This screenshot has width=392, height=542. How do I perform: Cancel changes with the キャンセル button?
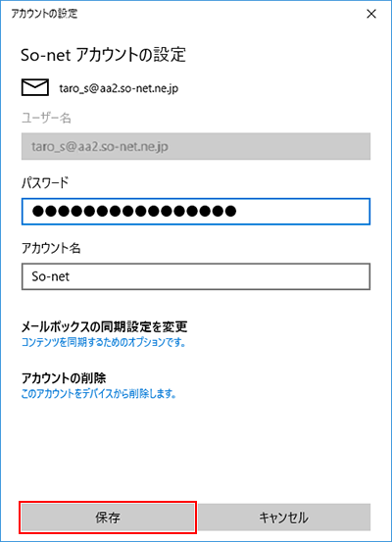284,517
